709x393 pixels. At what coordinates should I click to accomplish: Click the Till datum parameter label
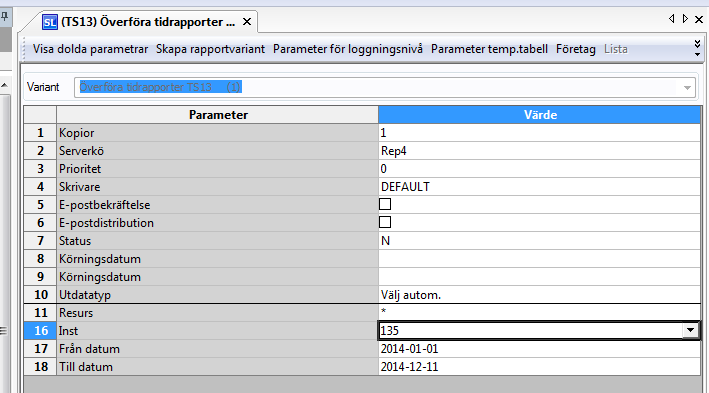(86, 367)
